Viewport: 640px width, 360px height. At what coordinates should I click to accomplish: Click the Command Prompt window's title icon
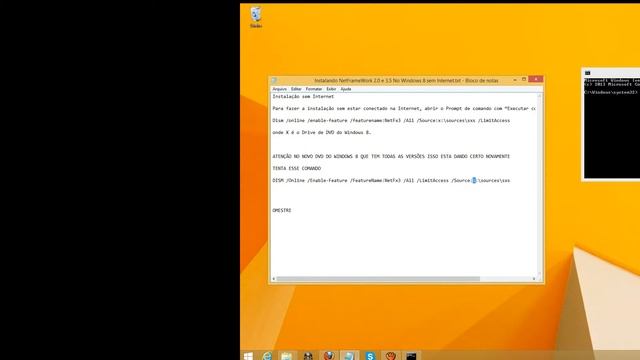tap(587, 73)
